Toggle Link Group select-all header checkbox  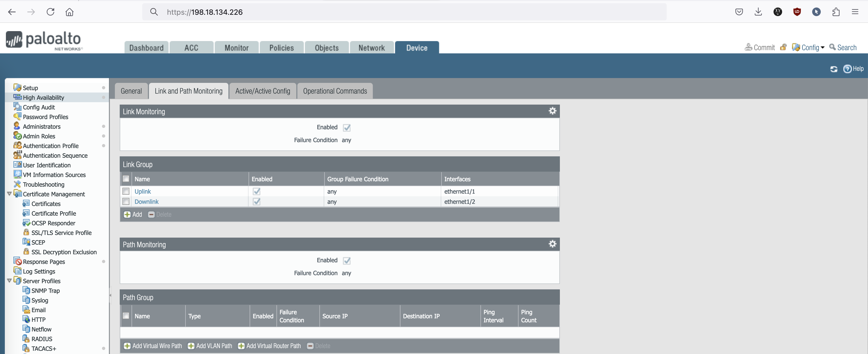(x=126, y=179)
